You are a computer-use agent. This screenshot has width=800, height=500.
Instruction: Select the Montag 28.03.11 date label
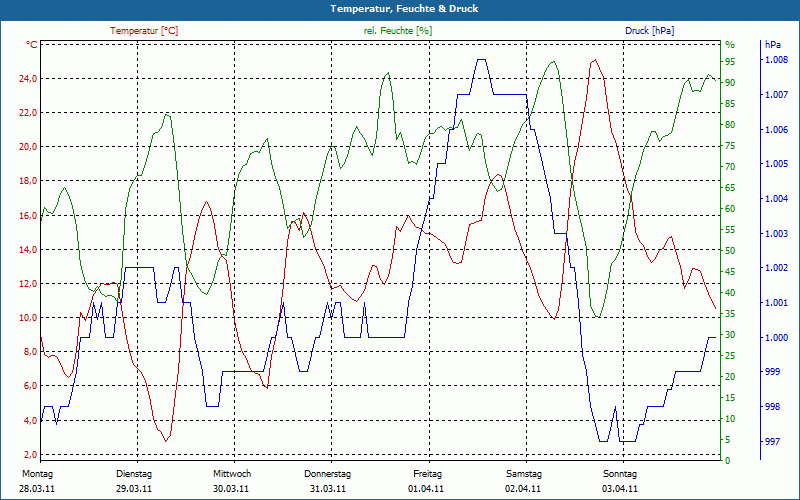(x=37, y=481)
